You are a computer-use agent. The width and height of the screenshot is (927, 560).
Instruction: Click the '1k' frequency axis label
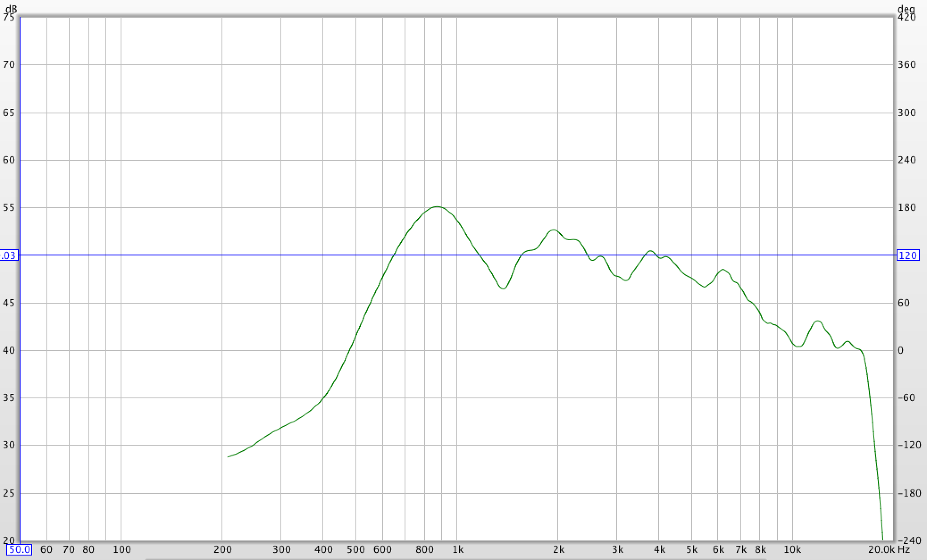click(458, 549)
